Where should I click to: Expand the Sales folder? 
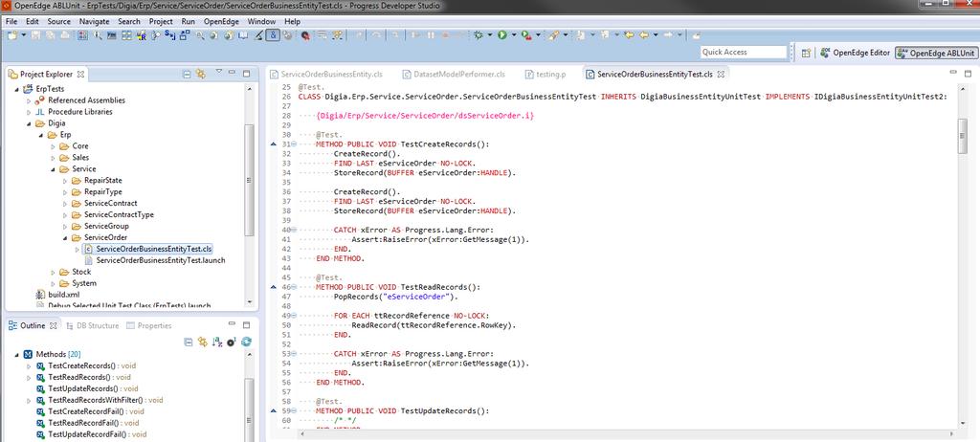(54, 158)
